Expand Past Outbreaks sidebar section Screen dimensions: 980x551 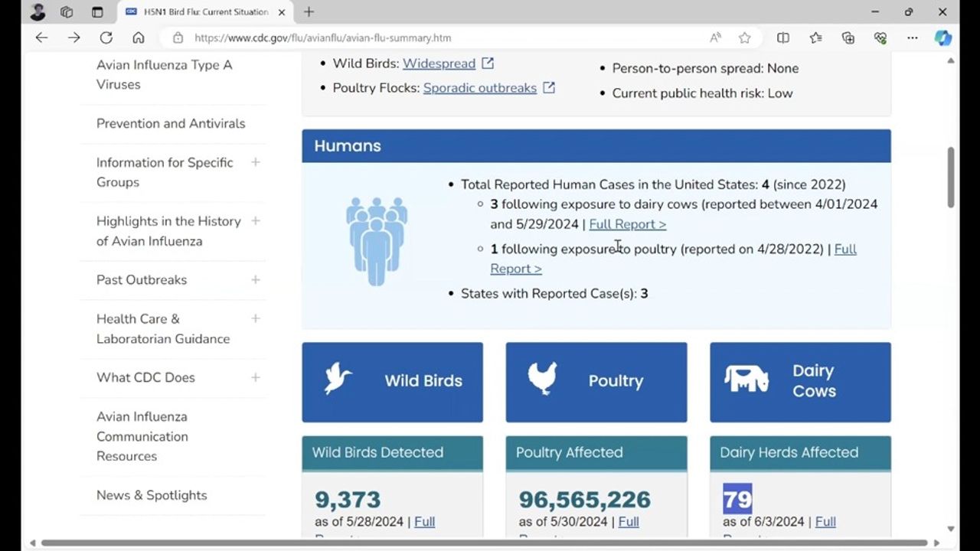pyautogui.click(x=256, y=280)
